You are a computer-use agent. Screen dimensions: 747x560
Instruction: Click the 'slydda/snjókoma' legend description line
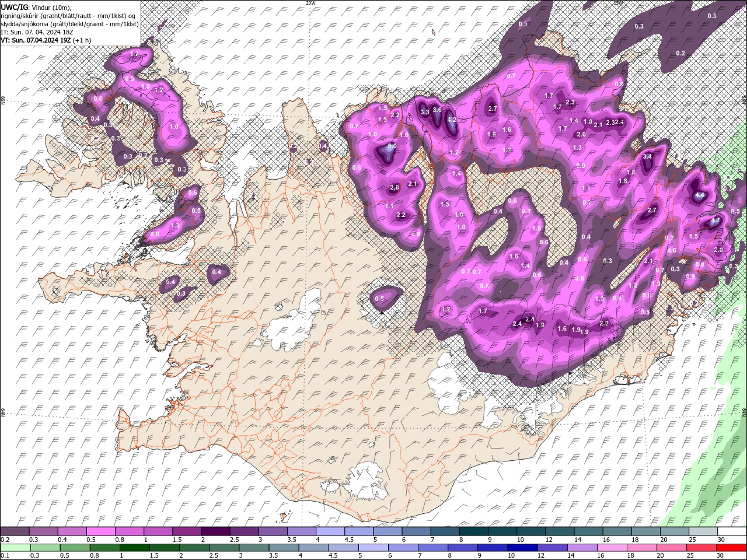pyautogui.click(x=69, y=24)
